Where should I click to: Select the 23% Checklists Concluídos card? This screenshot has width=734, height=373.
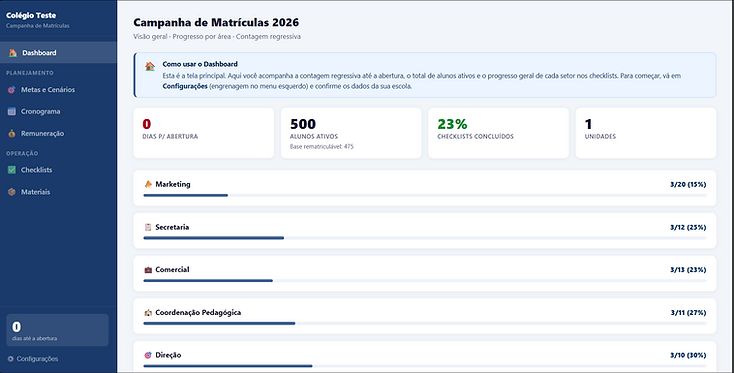tap(499, 133)
